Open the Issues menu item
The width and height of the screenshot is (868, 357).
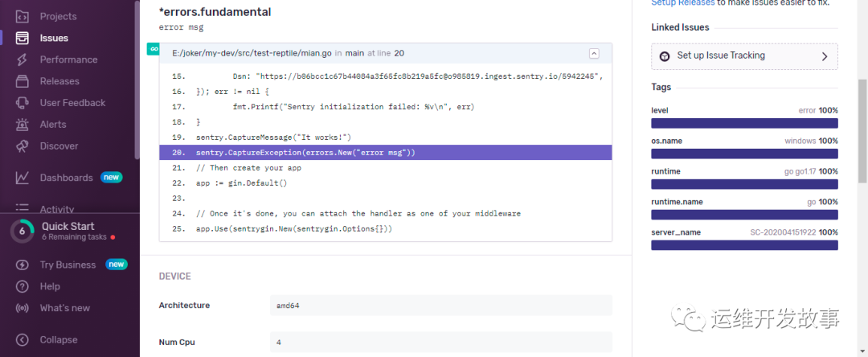point(54,38)
